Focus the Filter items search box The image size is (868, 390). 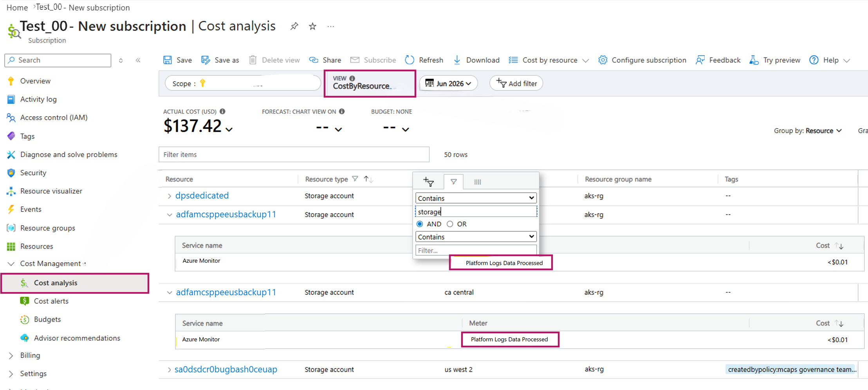[294, 155]
